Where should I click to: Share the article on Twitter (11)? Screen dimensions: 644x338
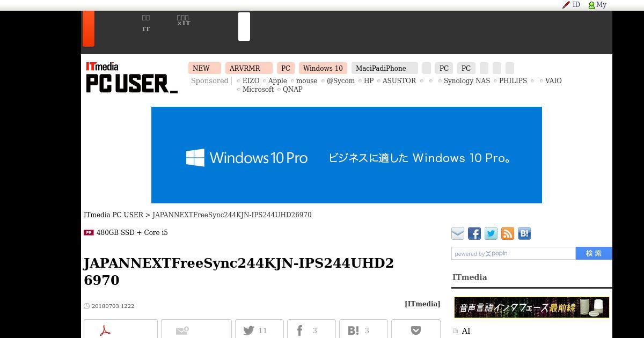(259, 329)
